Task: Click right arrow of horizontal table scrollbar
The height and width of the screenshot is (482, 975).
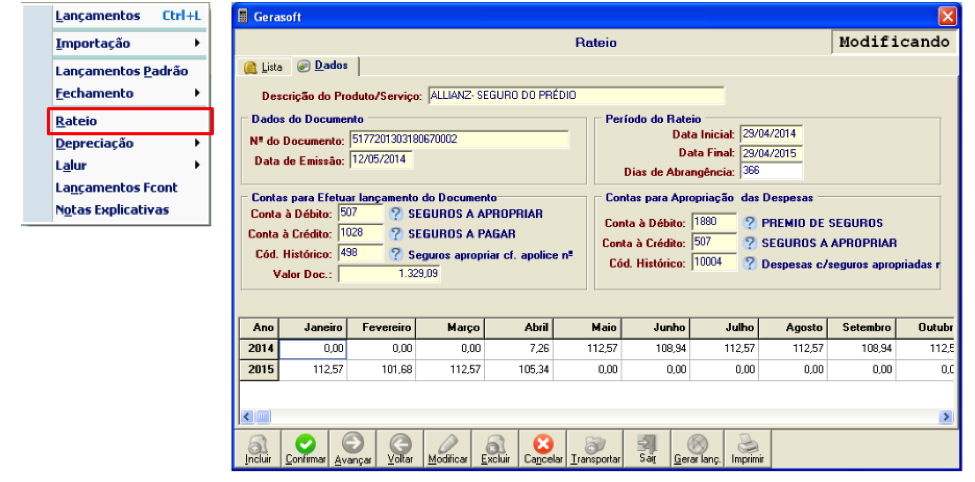Action: [946, 416]
